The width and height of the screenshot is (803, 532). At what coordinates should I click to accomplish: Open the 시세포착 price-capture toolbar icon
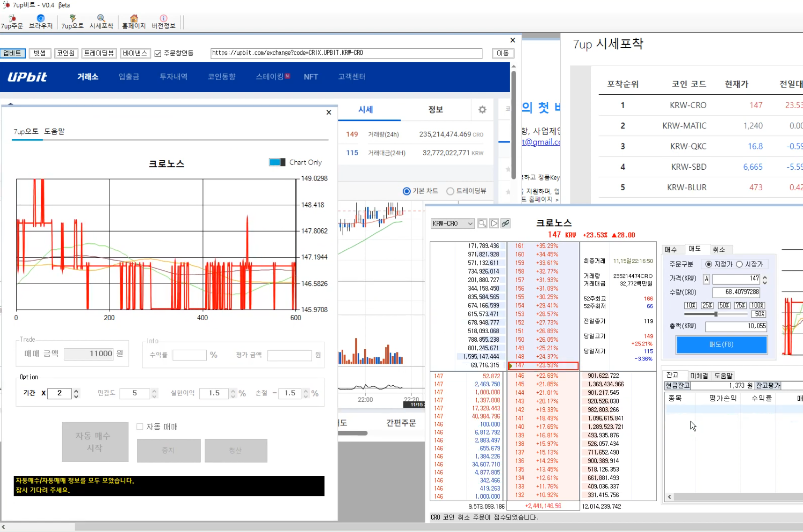click(101, 22)
